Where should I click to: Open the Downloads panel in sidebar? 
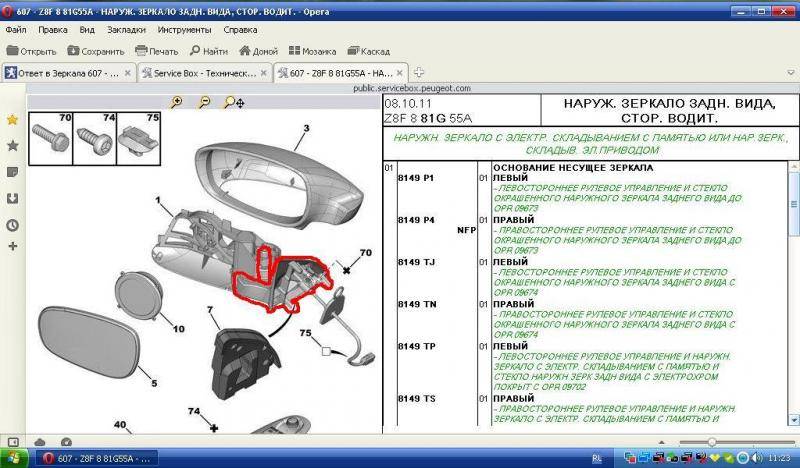(12, 198)
